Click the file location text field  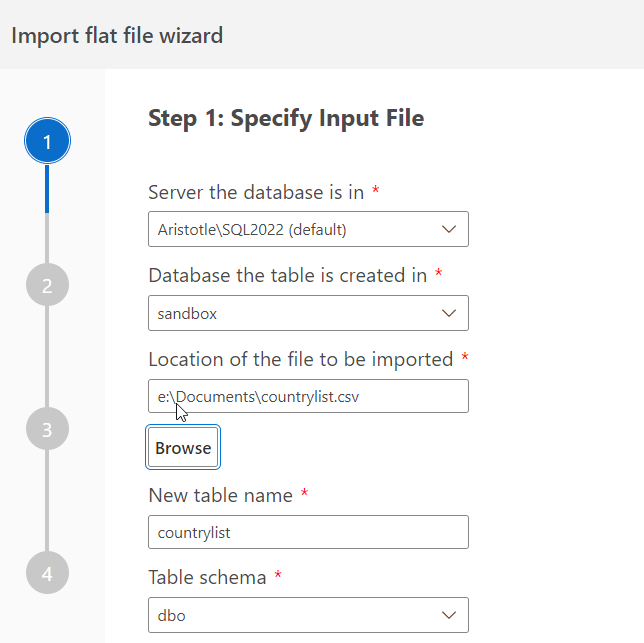pyautogui.click(x=308, y=396)
